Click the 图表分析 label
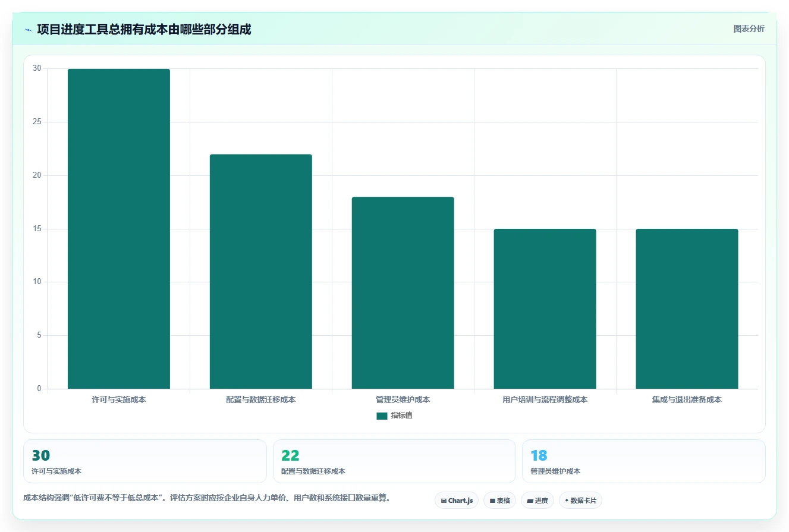 coord(749,29)
